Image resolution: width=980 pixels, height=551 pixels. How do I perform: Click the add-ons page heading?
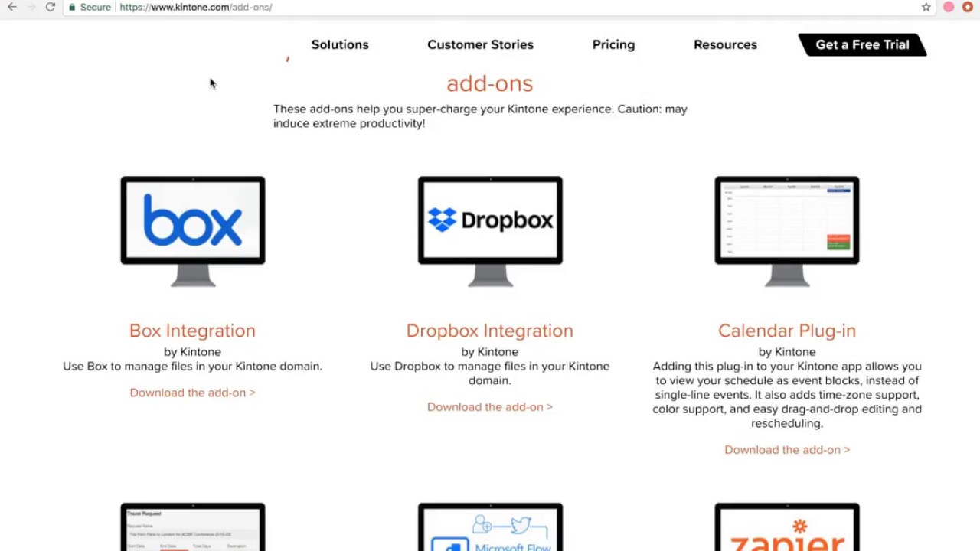tap(489, 83)
